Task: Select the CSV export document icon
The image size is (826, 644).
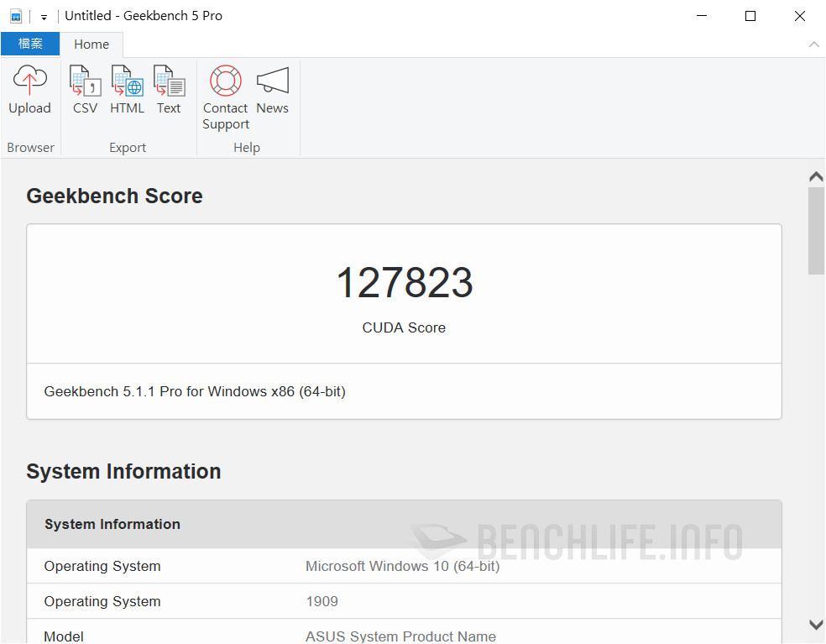Action: pos(85,81)
